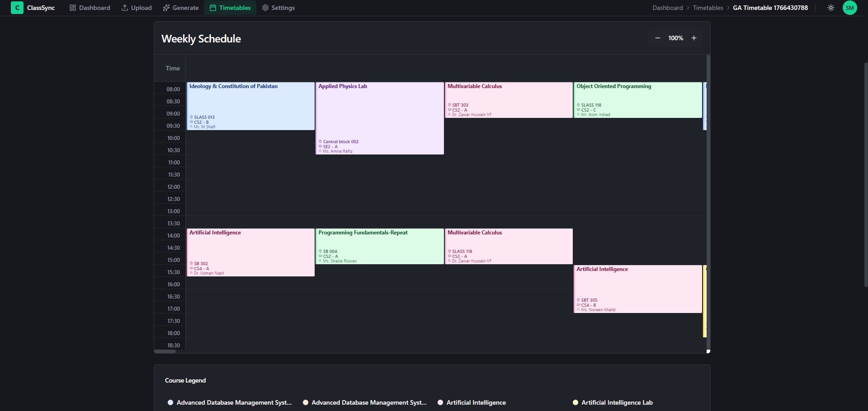Image resolution: width=868 pixels, height=411 pixels.
Task: Click the 100% zoom level label
Action: tap(676, 38)
